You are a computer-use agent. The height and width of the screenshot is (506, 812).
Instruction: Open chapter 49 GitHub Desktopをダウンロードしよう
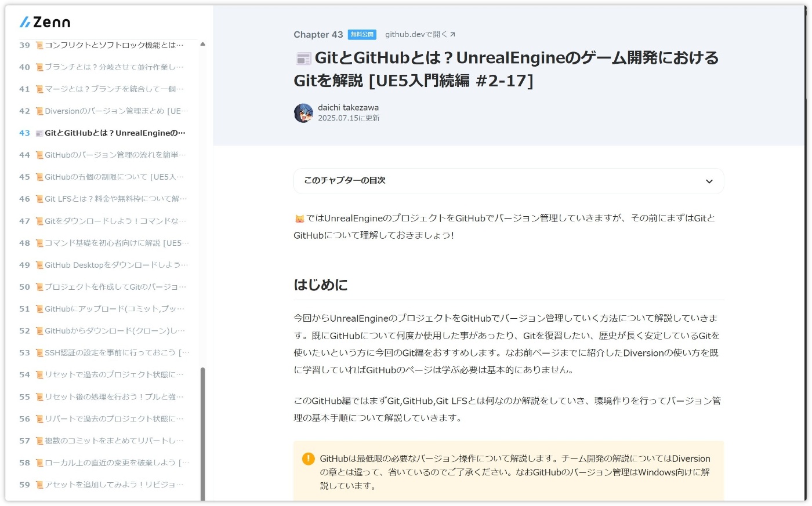click(x=104, y=265)
